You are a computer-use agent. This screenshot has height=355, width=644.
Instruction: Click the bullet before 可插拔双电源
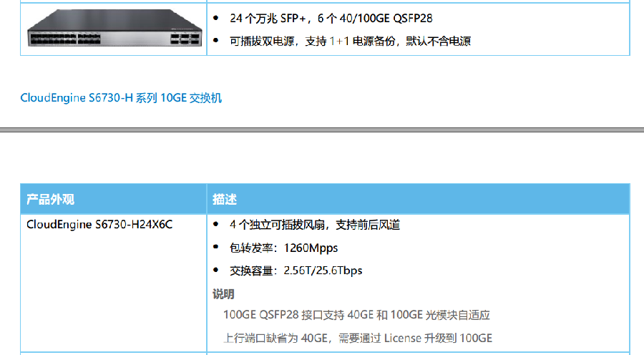217,41
